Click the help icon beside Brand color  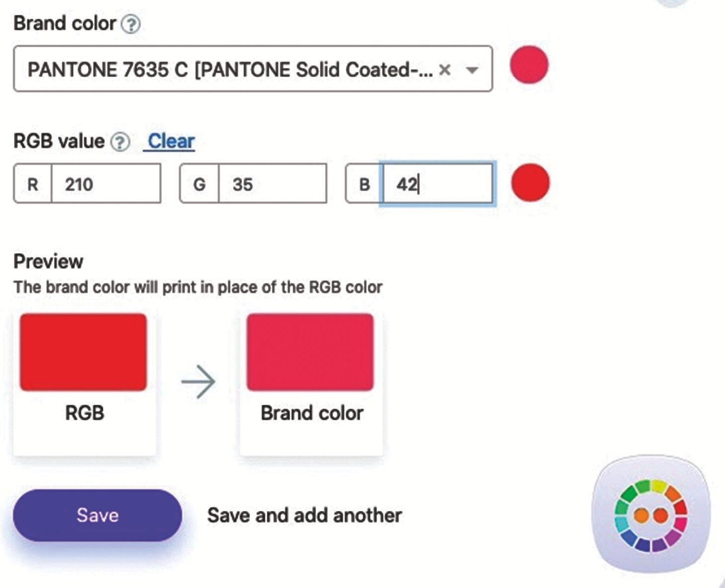pyautogui.click(x=131, y=24)
